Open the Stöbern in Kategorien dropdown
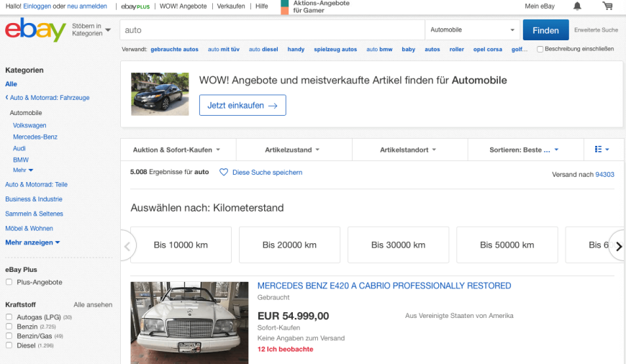Viewport: 626px width, 364px height. pyautogui.click(x=91, y=29)
